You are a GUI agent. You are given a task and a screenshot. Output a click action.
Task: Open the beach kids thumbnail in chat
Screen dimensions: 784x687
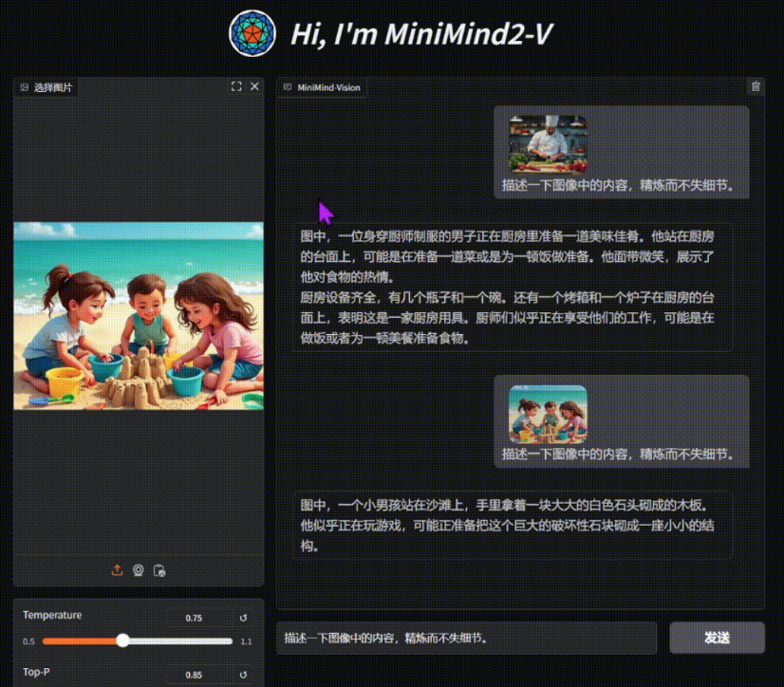pyautogui.click(x=548, y=414)
